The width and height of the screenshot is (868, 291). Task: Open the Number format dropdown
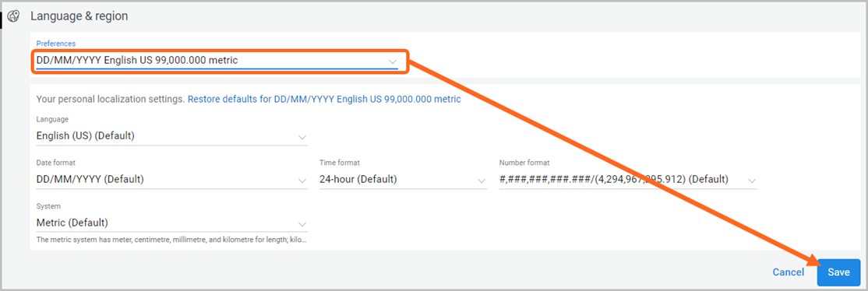click(628, 180)
